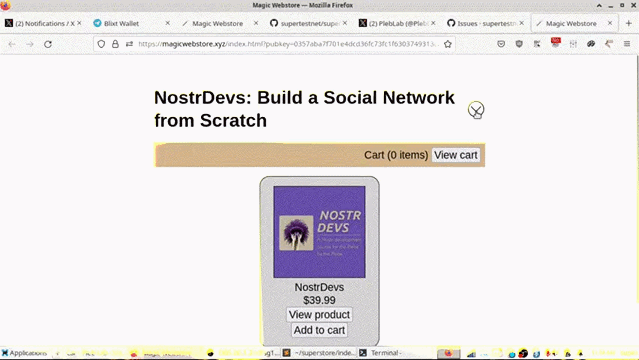Close the Notifications / X tab
The height and width of the screenshot is (360, 639).
(x=79, y=23)
